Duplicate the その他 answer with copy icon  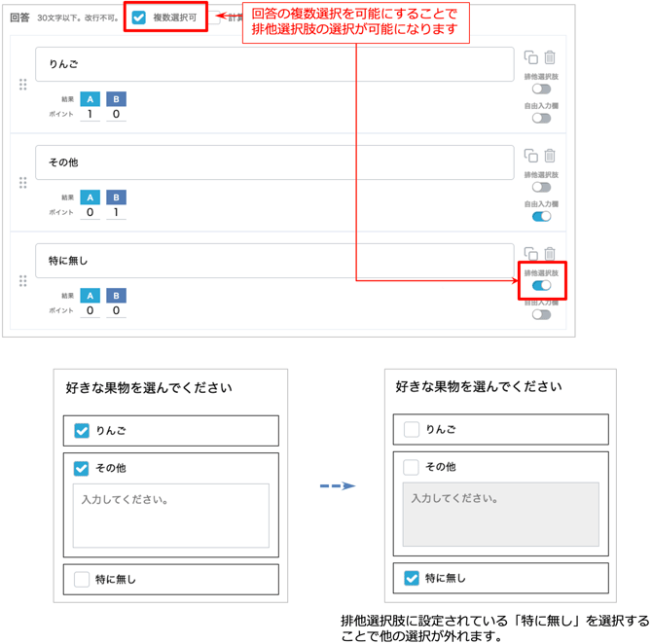tap(530, 156)
